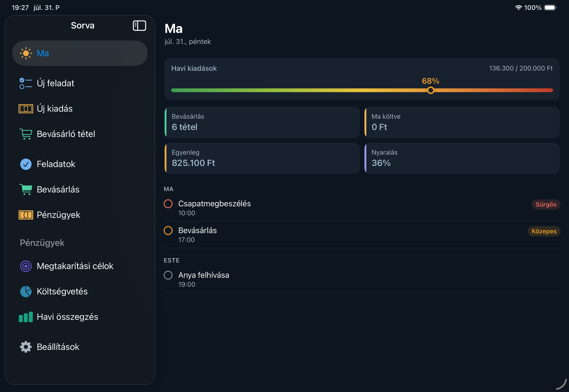Click the MA section header
This screenshot has height=392, width=569.
tap(169, 189)
